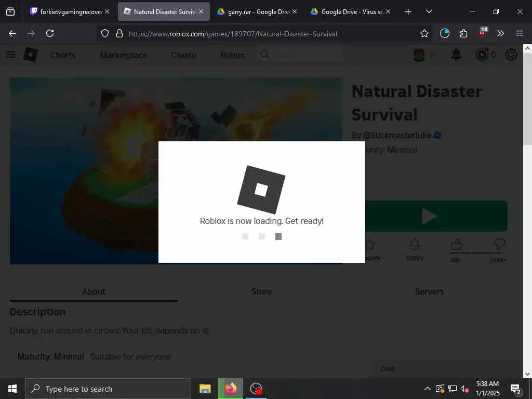Open the Extensions puzzle piece menu
Screen dimensions: 532x399
[x=463, y=33]
